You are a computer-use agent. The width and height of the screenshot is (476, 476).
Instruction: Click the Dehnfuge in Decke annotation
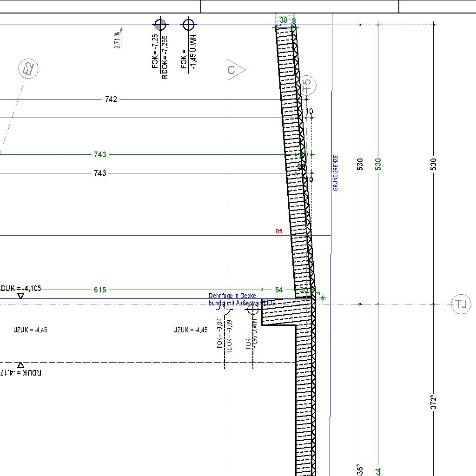pyautogui.click(x=232, y=296)
